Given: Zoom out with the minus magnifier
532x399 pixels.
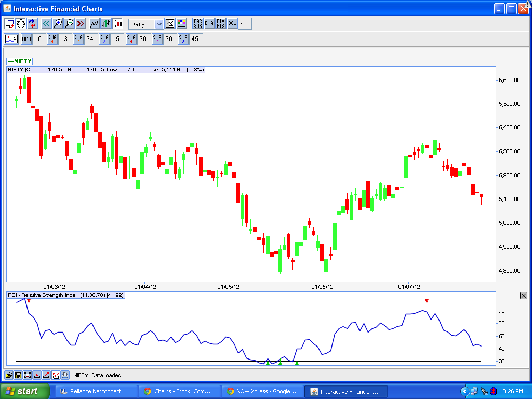Looking at the screenshot, I should coord(69,24).
